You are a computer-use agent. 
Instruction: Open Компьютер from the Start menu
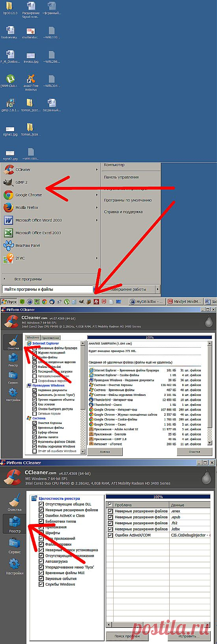(114, 165)
